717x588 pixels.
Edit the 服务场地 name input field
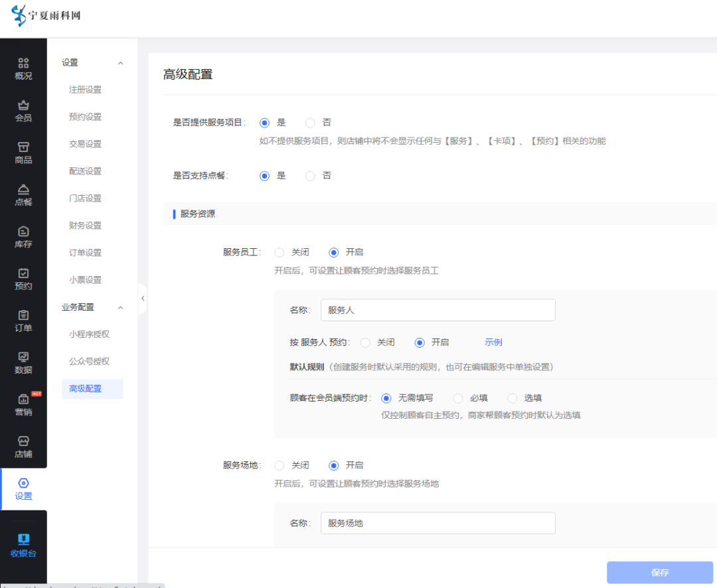point(438,523)
